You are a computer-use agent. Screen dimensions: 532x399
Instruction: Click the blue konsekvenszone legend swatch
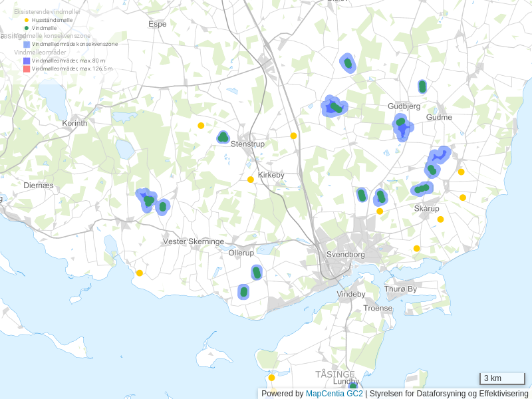(27, 44)
